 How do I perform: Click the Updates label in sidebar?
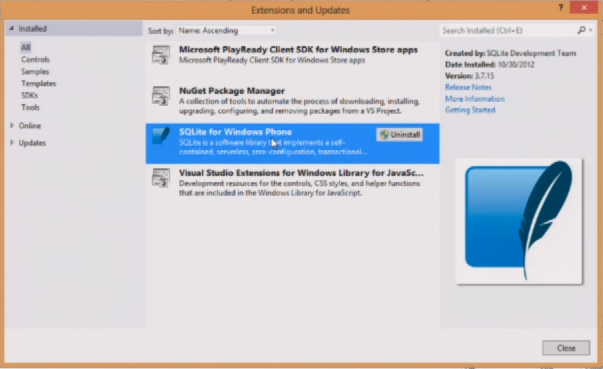pos(32,143)
